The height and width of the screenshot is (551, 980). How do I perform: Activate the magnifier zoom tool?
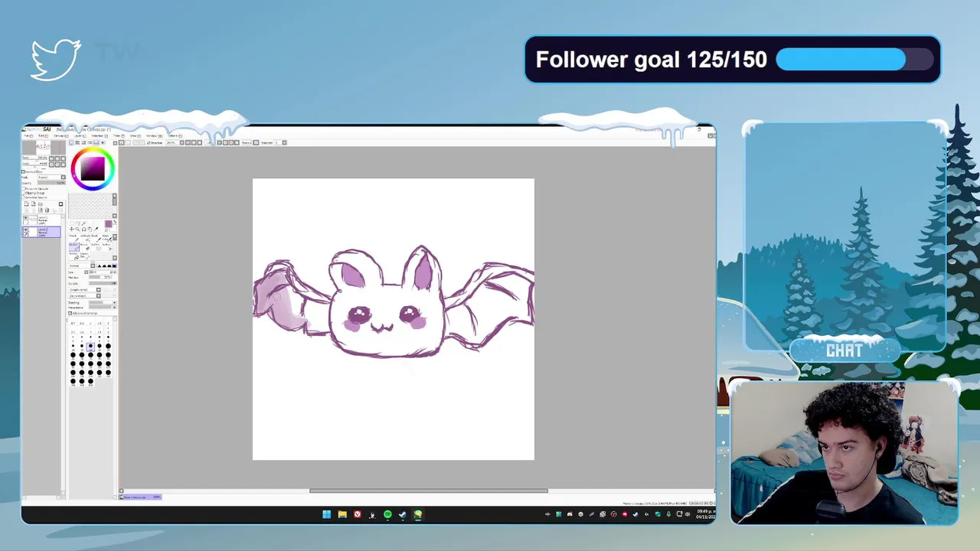[x=77, y=229]
